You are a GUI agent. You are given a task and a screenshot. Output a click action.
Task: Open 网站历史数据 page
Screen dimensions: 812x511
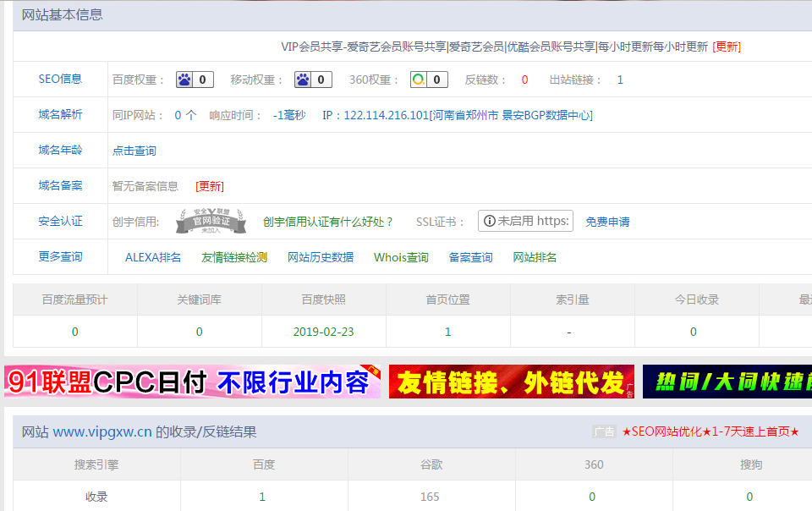pyautogui.click(x=321, y=257)
